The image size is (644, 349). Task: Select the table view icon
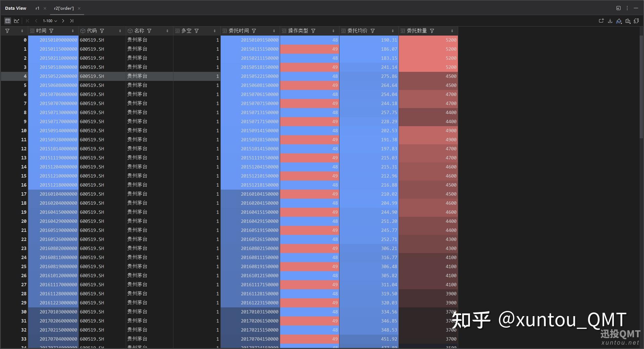point(8,21)
